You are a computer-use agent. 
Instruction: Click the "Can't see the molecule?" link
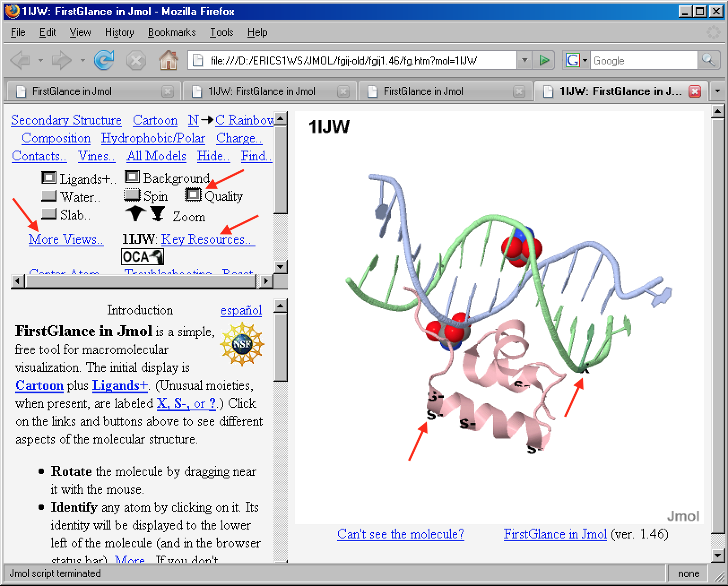pyautogui.click(x=401, y=534)
